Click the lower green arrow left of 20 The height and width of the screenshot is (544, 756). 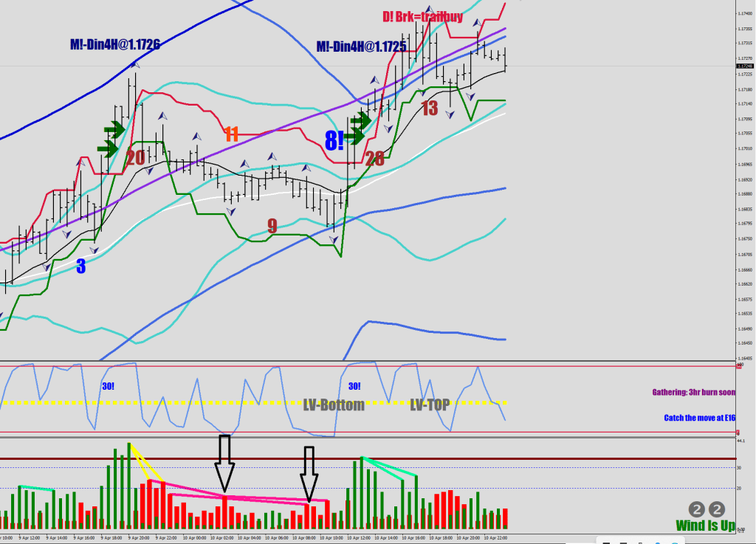[x=108, y=149]
